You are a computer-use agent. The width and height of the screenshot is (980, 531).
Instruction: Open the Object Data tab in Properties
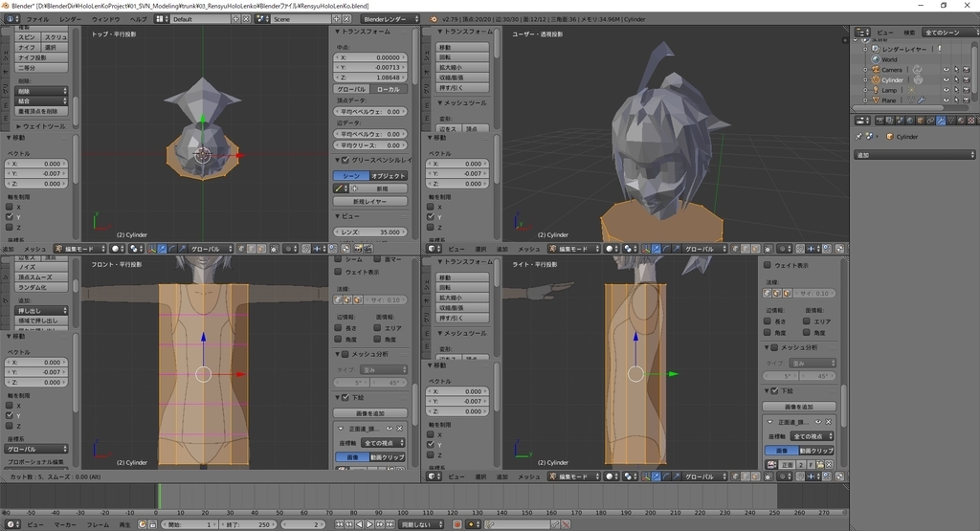pos(950,120)
